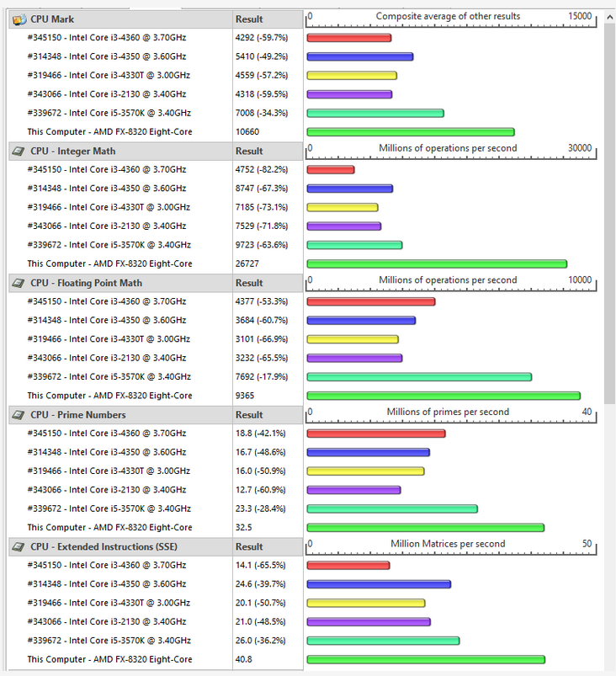Click Composite average of other results label
616x676 pixels.
448,16
